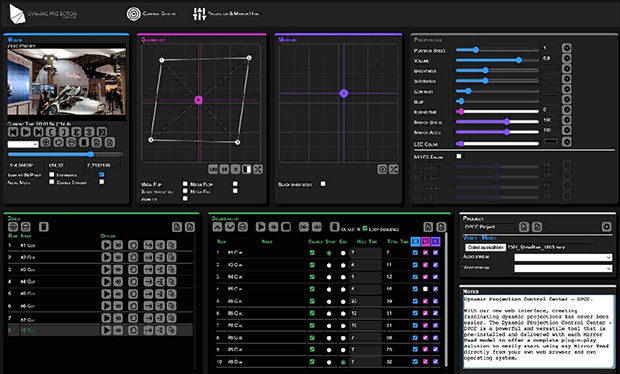Open the project settings gear icon
Screen dimensions: 620x374
(607, 227)
